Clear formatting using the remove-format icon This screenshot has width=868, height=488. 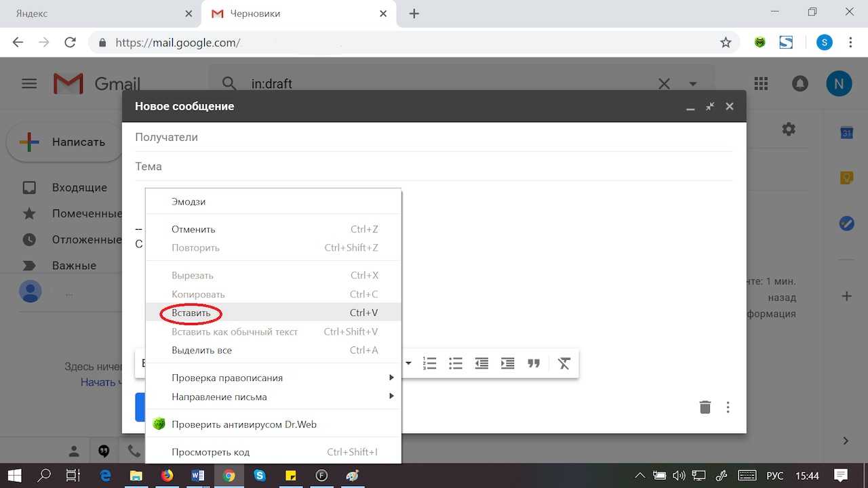pyautogui.click(x=564, y=363)
